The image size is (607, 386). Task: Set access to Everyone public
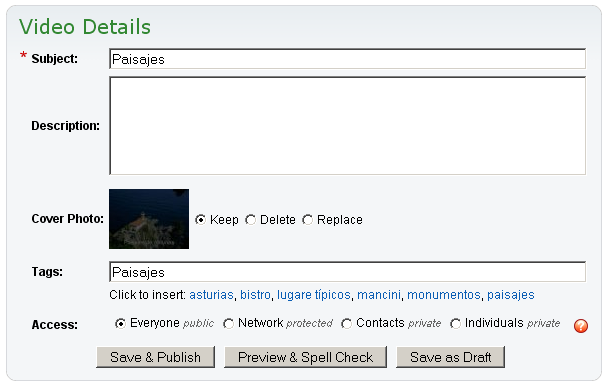120,323
